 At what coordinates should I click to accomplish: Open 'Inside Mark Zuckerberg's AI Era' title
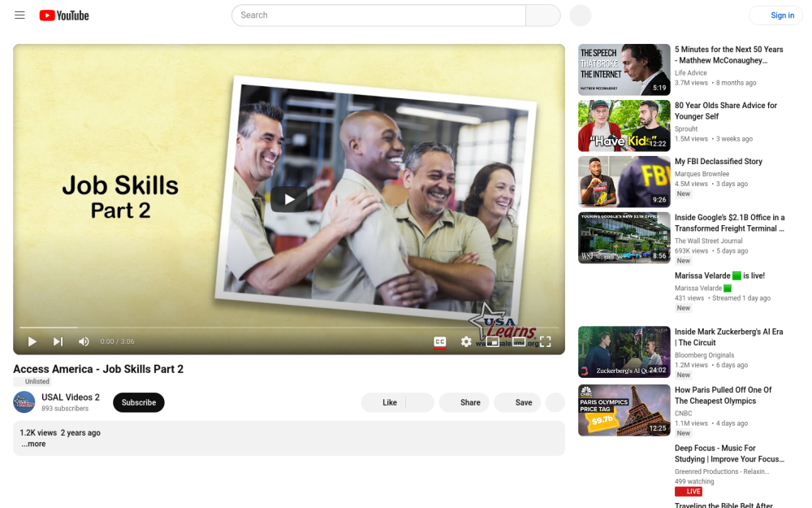coord(728,337)
